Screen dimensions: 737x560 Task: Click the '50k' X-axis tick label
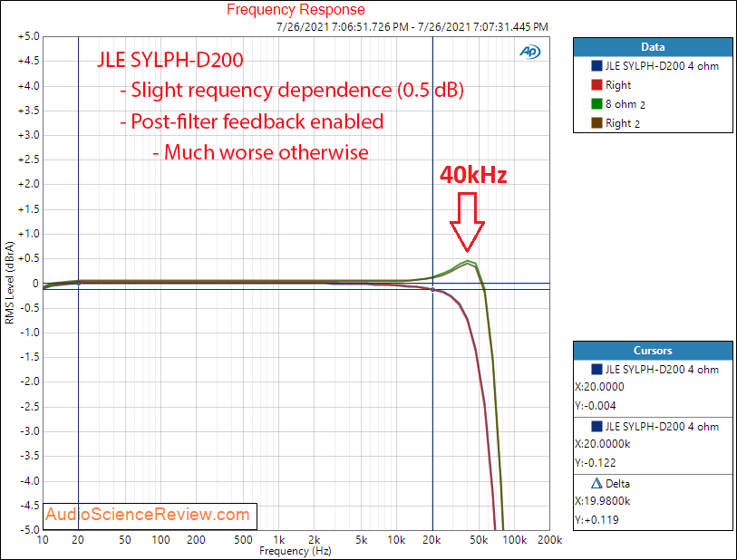click(x=479, y=540)
